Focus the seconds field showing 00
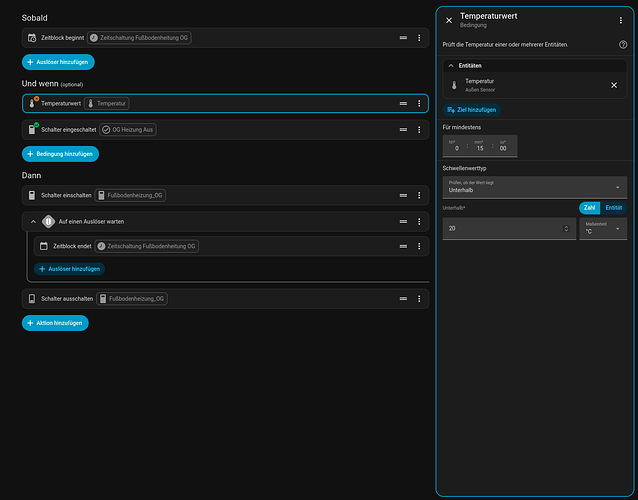Screen dimensions: 638x500 (x=504, y=146)
